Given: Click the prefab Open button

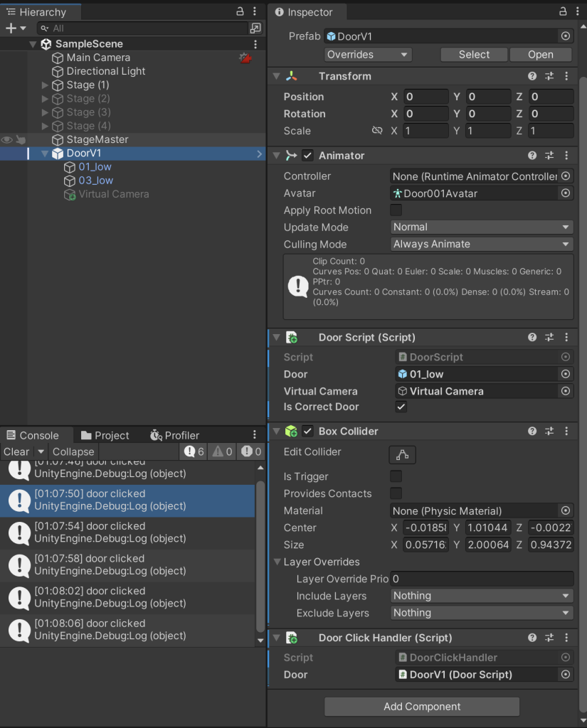Looking at the screenshot, I should 541,55.
